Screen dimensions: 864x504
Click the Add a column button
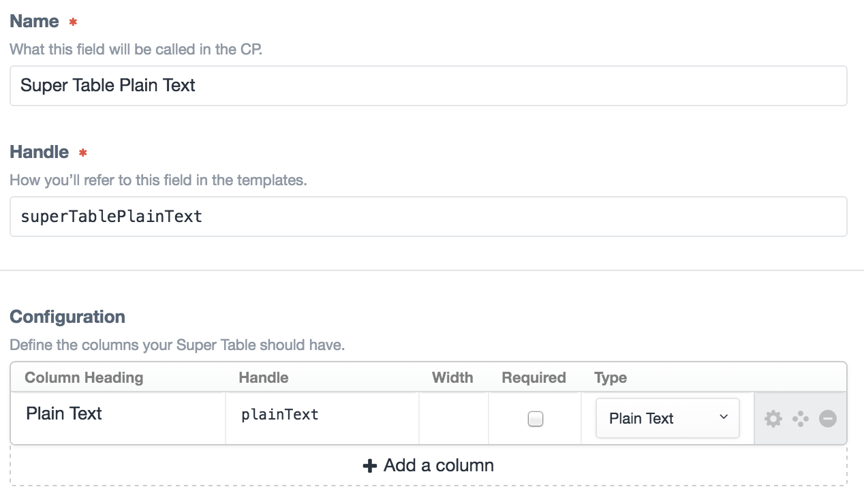(428, 466)
